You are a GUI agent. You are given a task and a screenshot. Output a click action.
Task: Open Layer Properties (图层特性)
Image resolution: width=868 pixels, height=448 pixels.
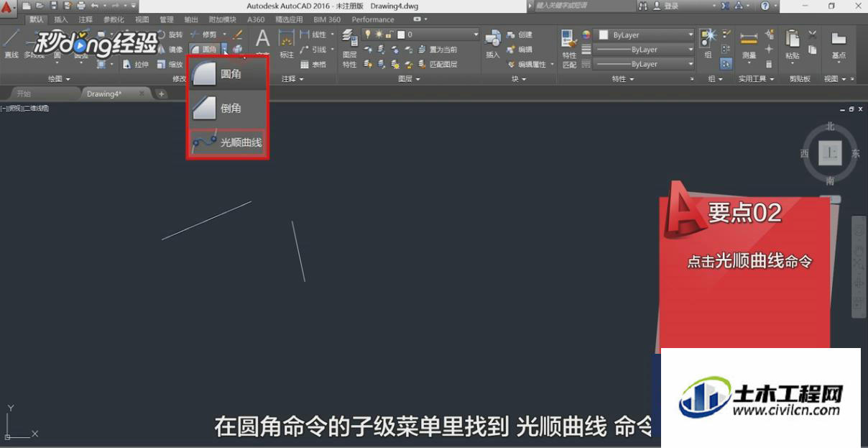point(349,48)
